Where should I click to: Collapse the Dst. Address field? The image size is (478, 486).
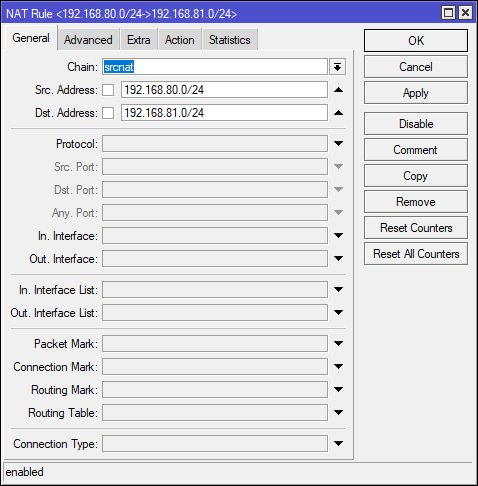point(338,113)
